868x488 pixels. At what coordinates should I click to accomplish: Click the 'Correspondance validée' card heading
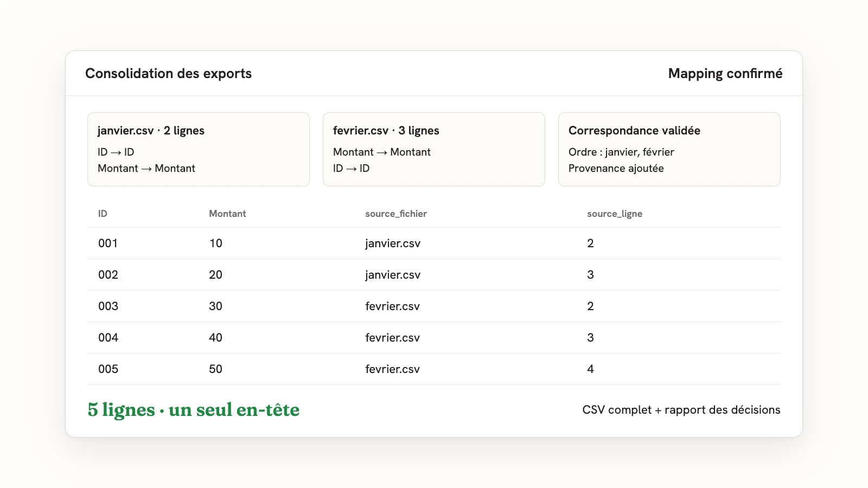point(634,131)
